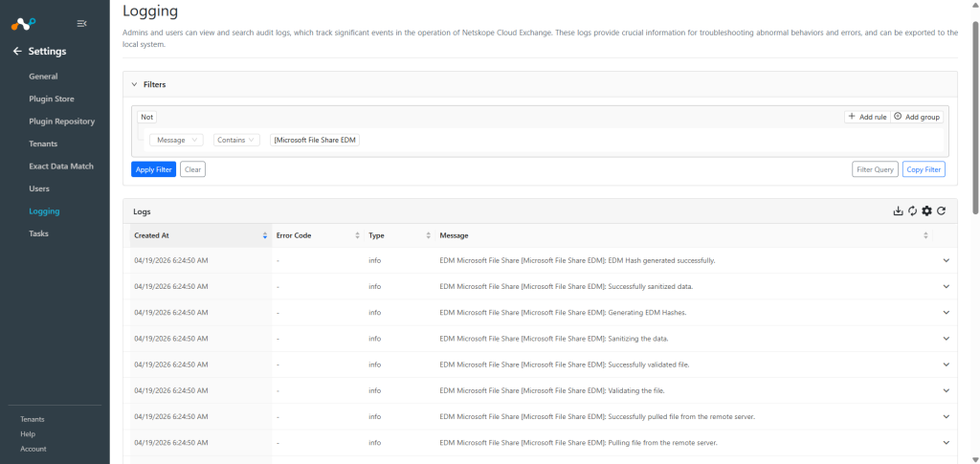Expand 'Successfully pulled file' log row
The width and height of the screenshot is (980, 464).
tap(946, 416)
